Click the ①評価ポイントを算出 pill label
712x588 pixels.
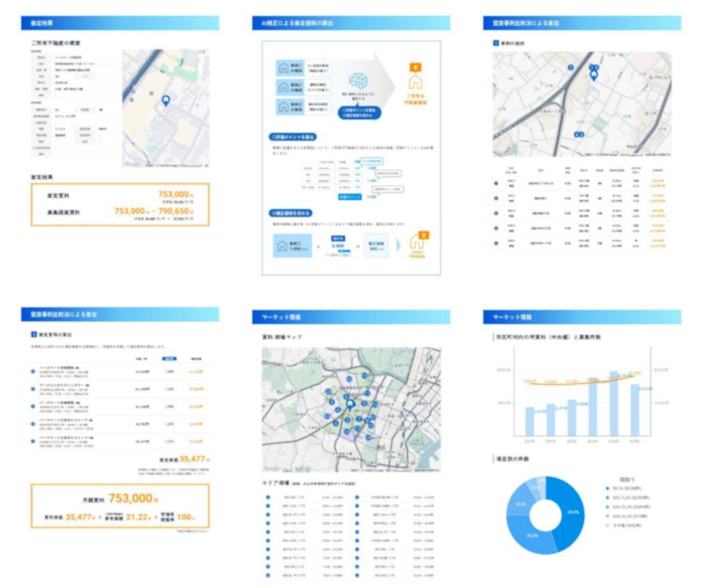[293, 137]
